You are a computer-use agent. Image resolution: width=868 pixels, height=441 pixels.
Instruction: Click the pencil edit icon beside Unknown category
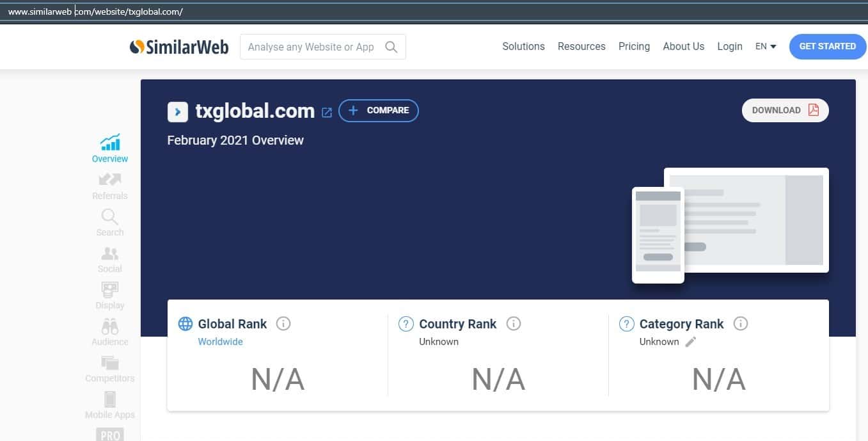pos(691,342)
